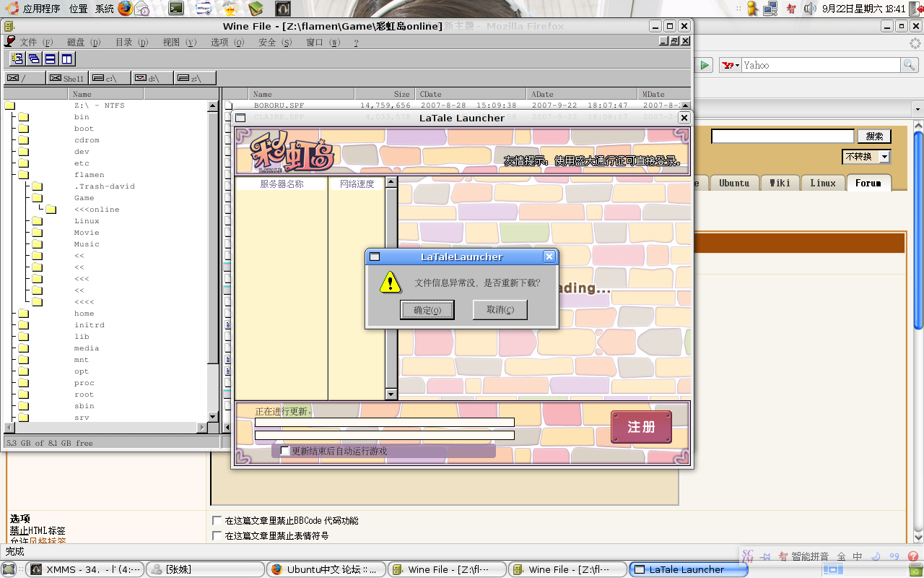Open the mail clock launcher in top panel
This screenshot has width=924, height=578.
pyautogui.click(x=142, y=9)
